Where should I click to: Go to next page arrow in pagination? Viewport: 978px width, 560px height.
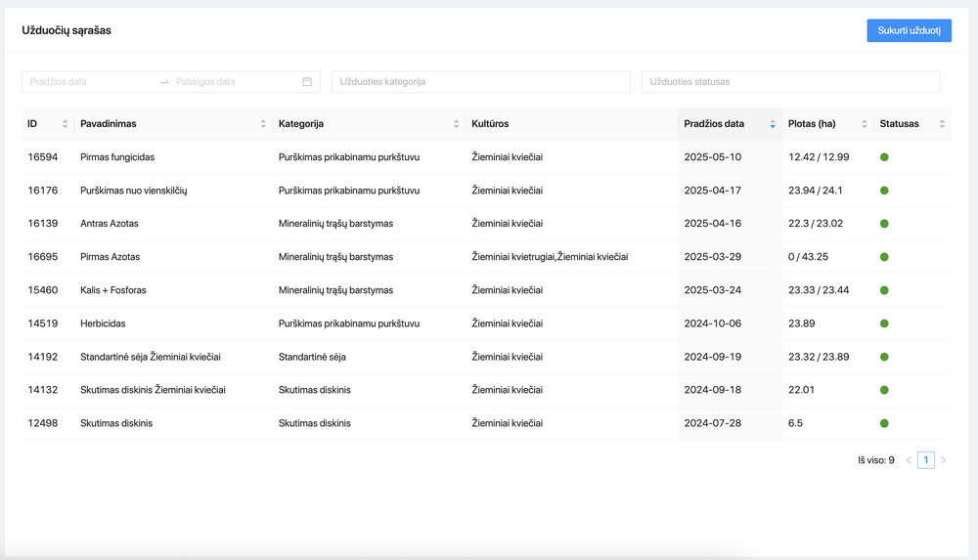[943, 460]
